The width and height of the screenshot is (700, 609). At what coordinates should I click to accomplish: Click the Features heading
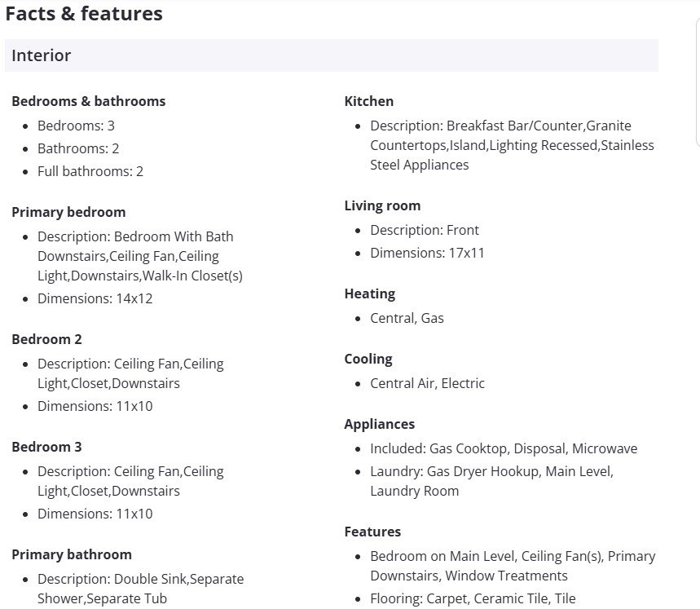coord(372,532)
